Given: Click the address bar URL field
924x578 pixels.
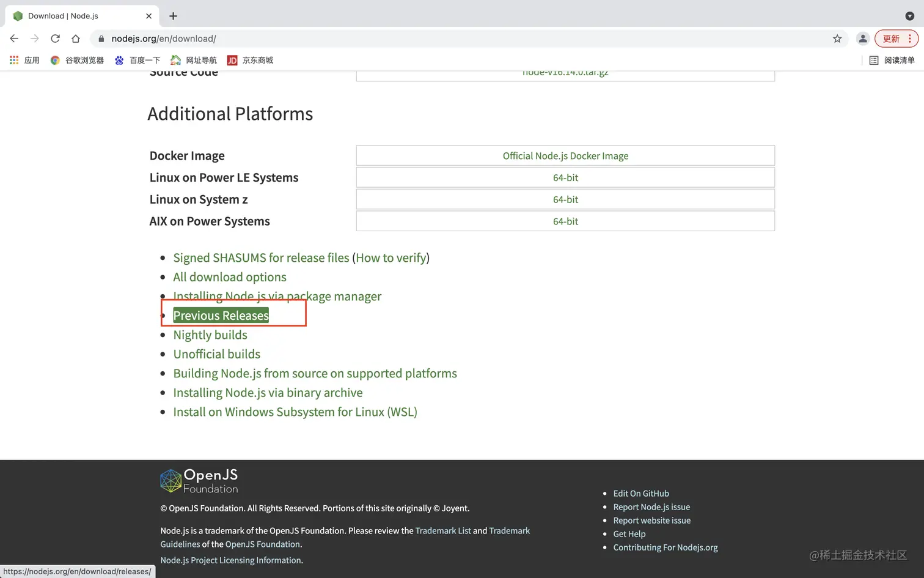Looking at the screenshot, I should 428,39.
